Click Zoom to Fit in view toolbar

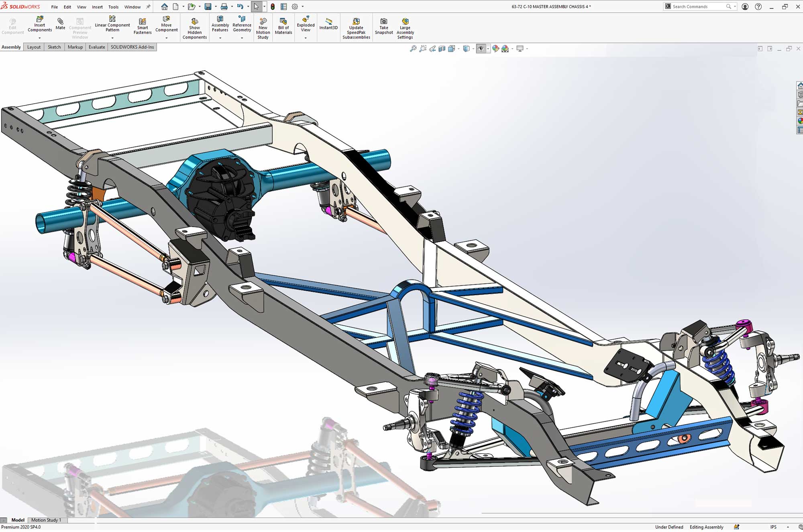click(x=413, y=49)
